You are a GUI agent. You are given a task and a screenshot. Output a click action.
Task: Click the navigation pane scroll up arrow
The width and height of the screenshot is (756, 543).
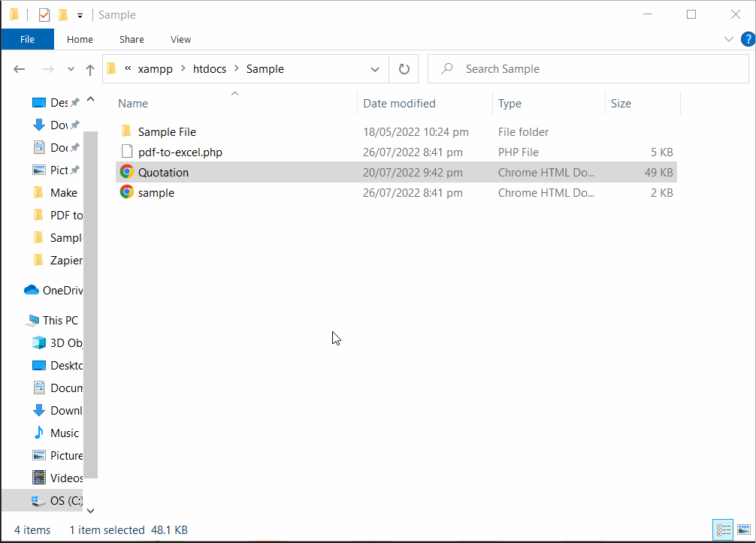pos(90,99)
